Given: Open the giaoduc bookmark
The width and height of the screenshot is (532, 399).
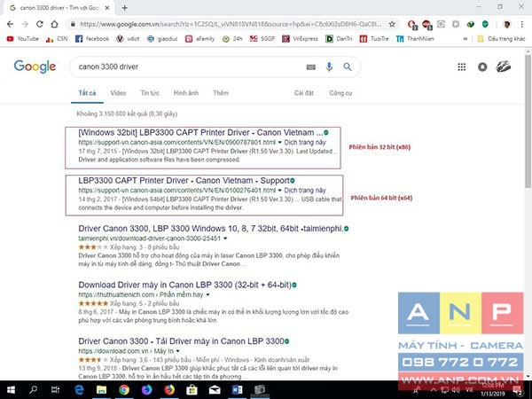Looking at the screenshot, I should 162,39.
